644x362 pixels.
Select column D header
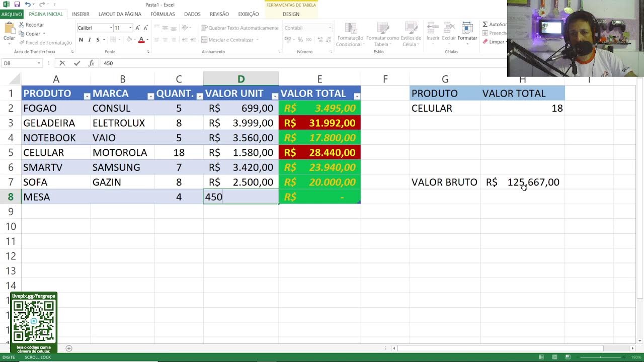[x=241, y=79]
